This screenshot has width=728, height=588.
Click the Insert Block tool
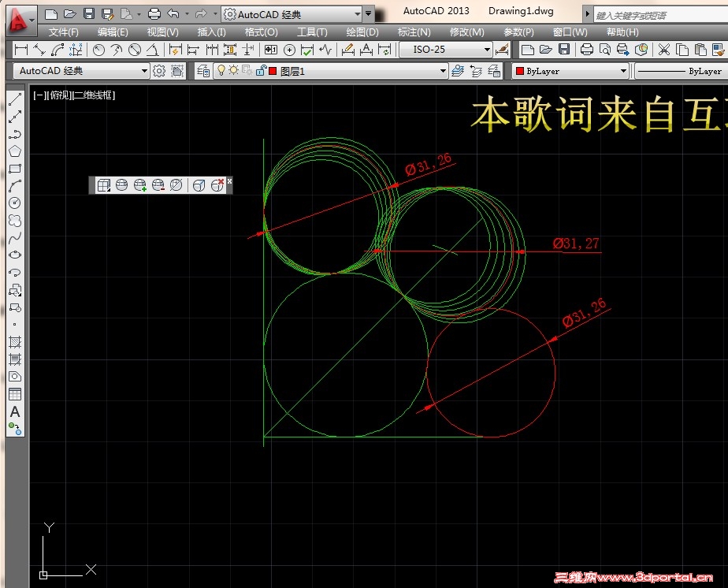[x=15, y=290]
